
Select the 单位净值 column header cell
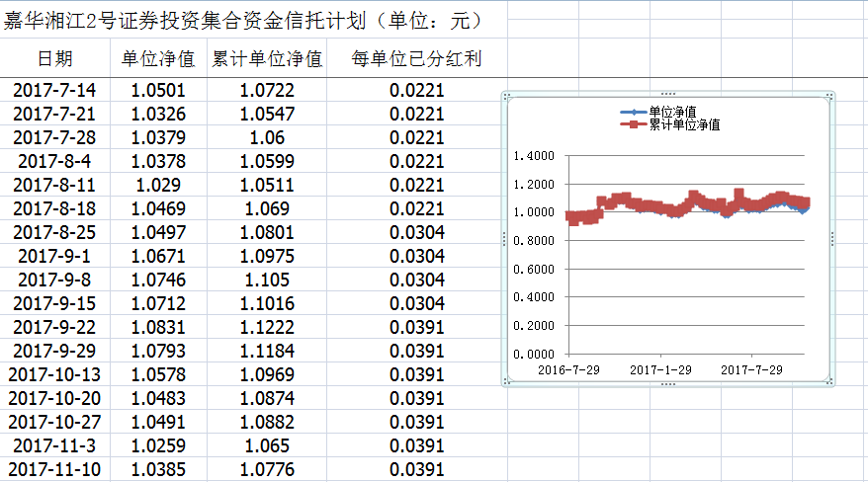[x=158, y=58]
